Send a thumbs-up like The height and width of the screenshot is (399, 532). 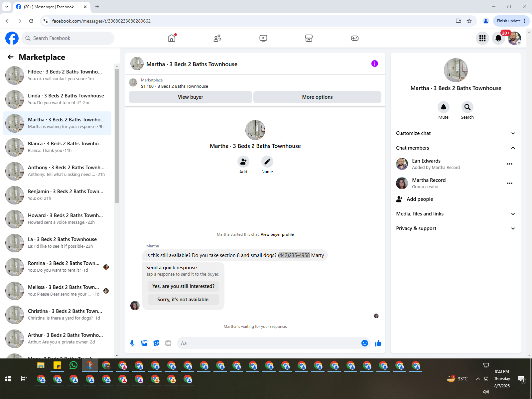point(378,343)
